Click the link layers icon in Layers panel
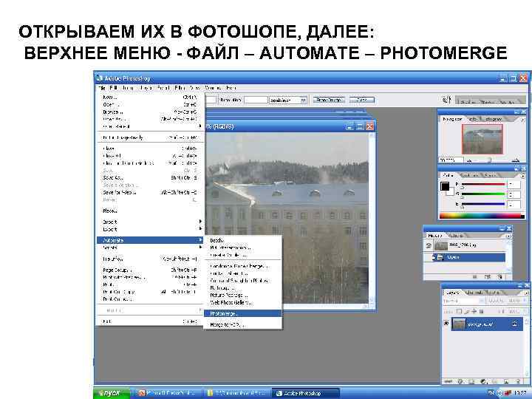Image resolution: width=532 pixels, height=399 pixels. pos(449,382)
